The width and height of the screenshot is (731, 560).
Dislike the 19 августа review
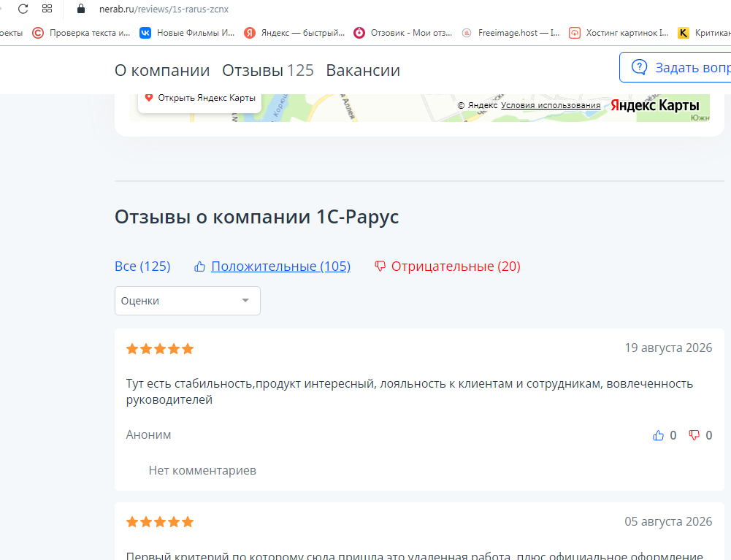pos(694,435)
